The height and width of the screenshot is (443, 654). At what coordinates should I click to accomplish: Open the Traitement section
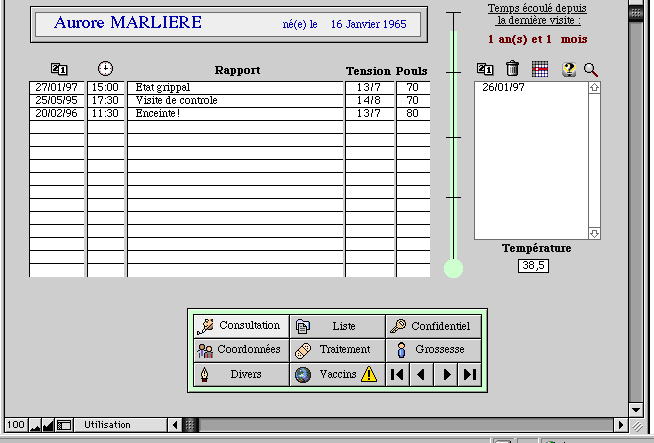(x=337, y=350)
